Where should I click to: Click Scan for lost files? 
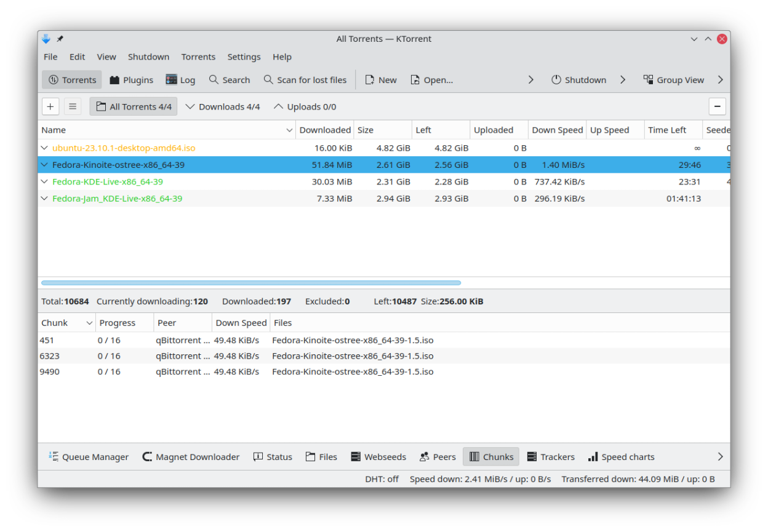click(x=305, y=80)
